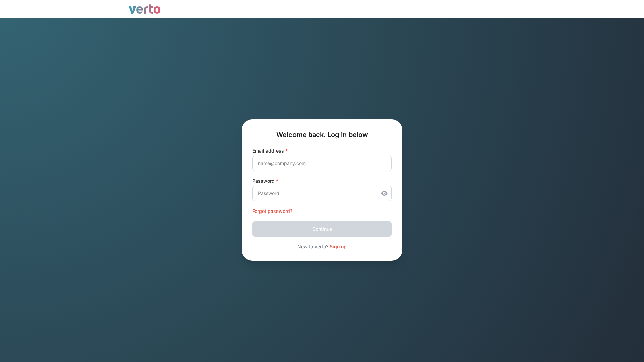Click the Password field label
644x362 pixels.
264,181
